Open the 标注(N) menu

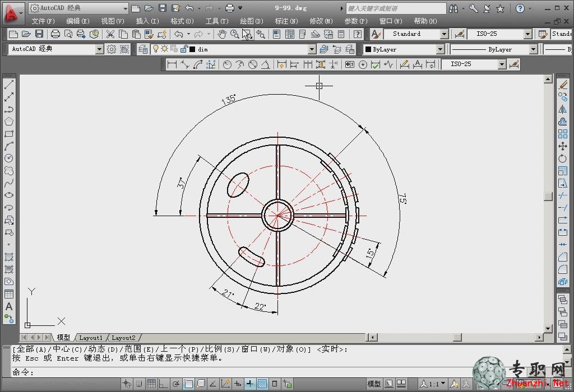pos(286,21)
